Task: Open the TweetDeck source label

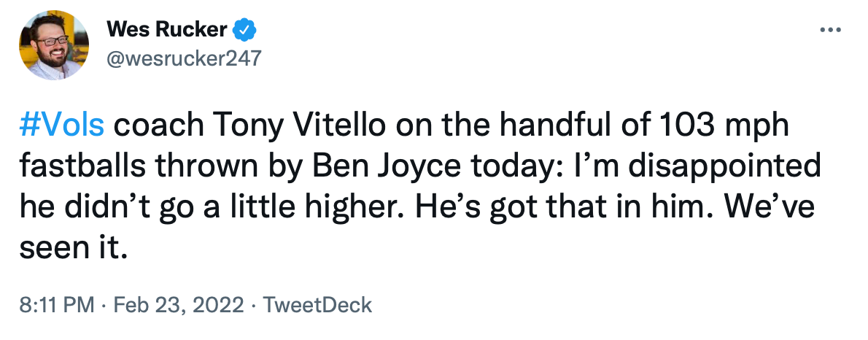Action: click(317, 304)
